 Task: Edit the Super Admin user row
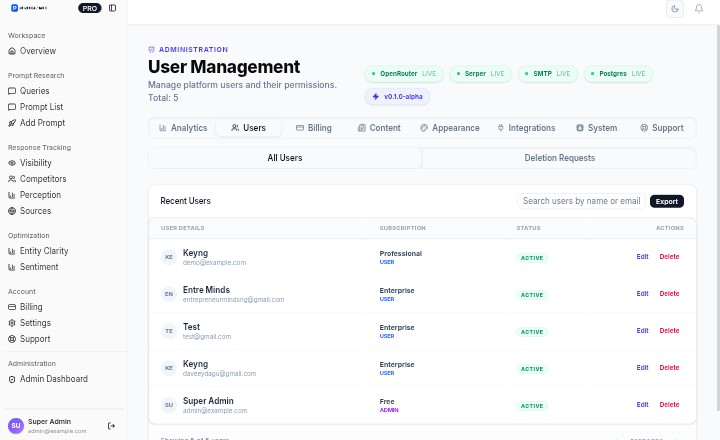[x=642, y=405]
